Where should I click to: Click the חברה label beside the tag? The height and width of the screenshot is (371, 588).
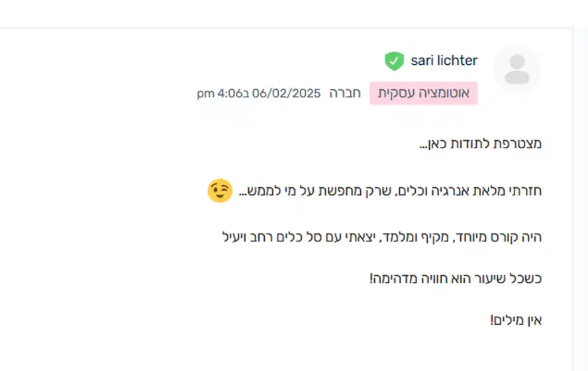pos(345,93)
